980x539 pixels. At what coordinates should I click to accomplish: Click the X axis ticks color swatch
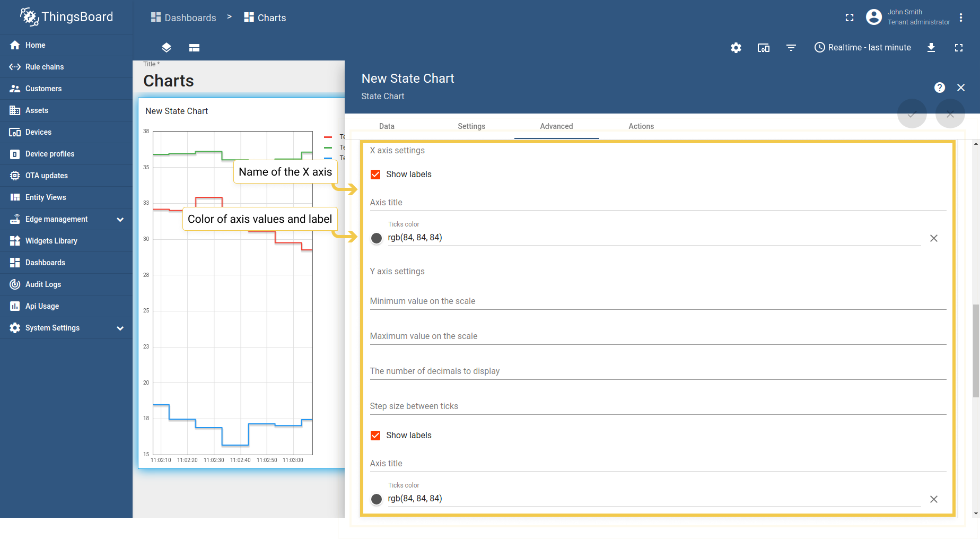pos(377,238)
